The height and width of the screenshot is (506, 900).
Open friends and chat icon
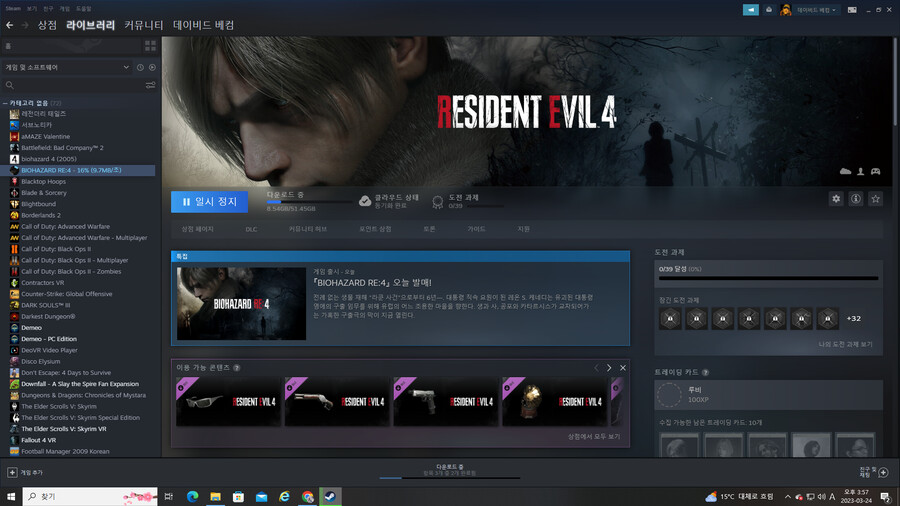pos(883,472)
